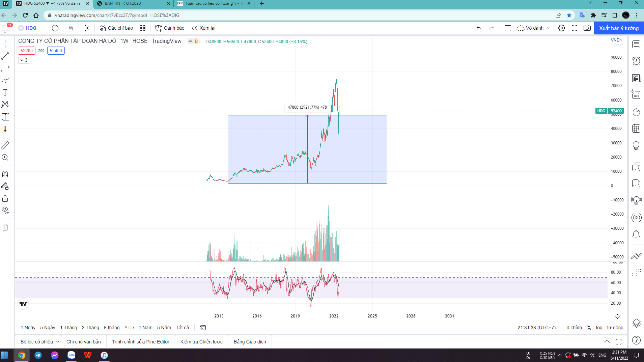The width and height of the screenshot is (644, 362).
Task: Toggle log scale mode
Action: point(599,328)
